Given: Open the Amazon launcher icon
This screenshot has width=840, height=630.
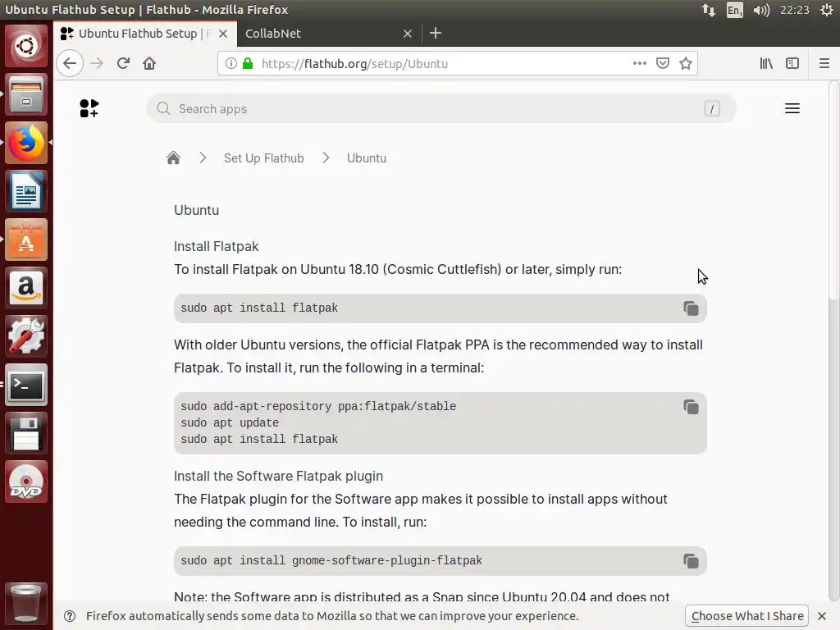Looking at the screenshot, I should click(x=25, y=288).
